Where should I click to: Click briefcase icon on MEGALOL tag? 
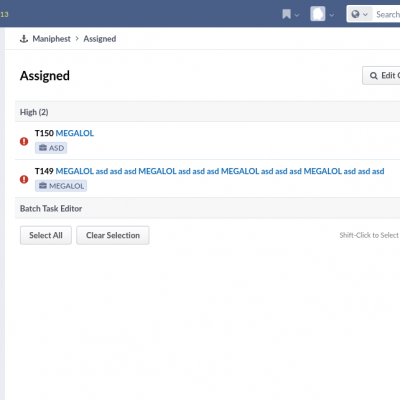tap(43, 186)
